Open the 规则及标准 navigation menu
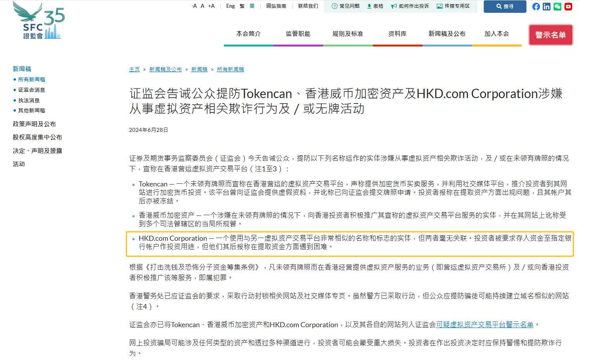The image size is (592, 364). pyautogui.click(x=348, y=34)
